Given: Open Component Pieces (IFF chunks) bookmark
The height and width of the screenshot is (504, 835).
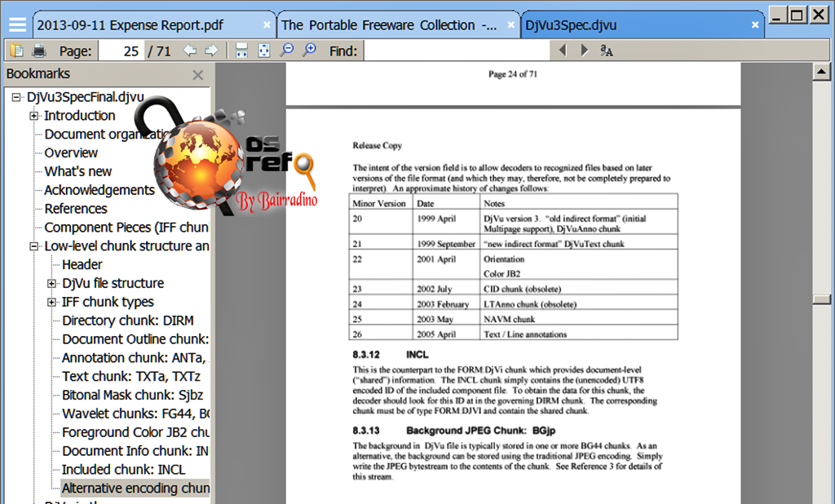Looking at the screenshot, I should coord(126,228).
